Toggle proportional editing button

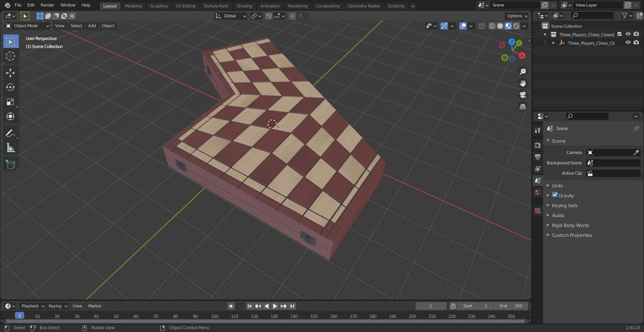click(292, 16)
